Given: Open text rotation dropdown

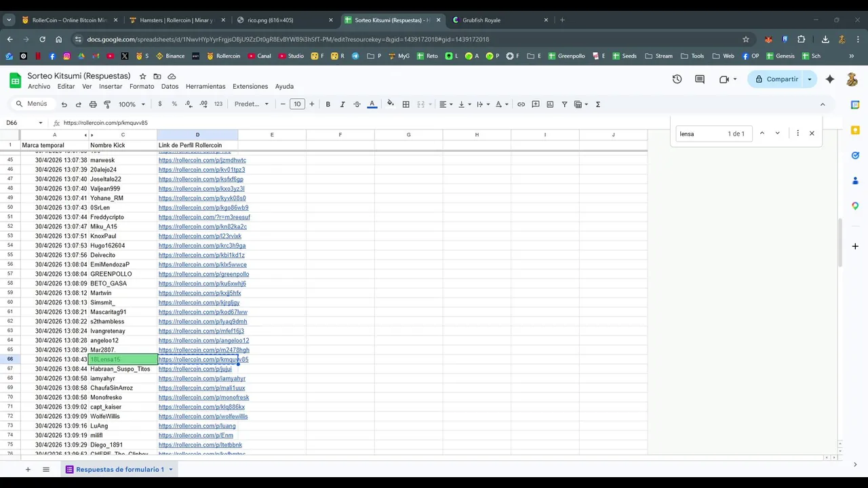Looking at the screenshot, I should coord(502,104).
